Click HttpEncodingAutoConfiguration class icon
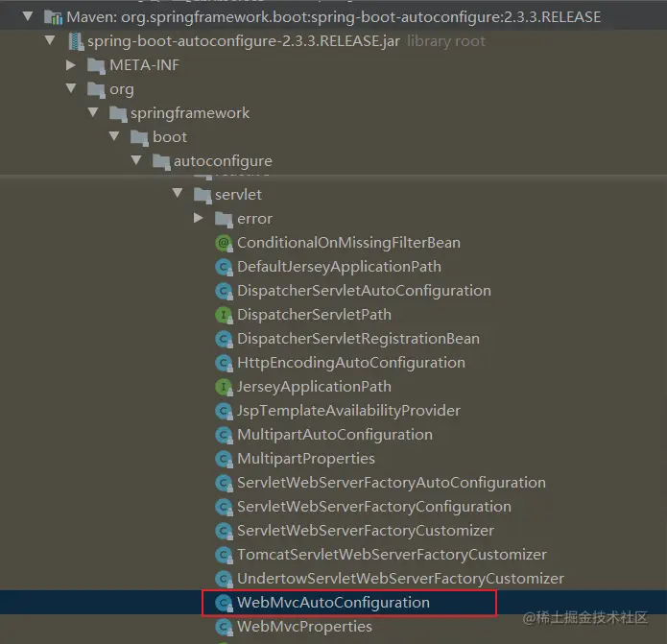This screenshot has height=644, width=667. point(224,363)
